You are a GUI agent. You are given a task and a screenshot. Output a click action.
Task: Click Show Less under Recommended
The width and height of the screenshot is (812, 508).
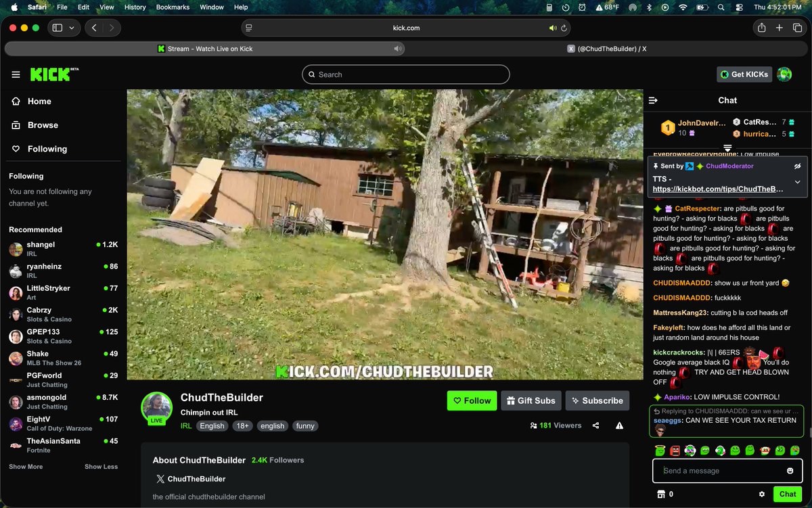[101, 467]
